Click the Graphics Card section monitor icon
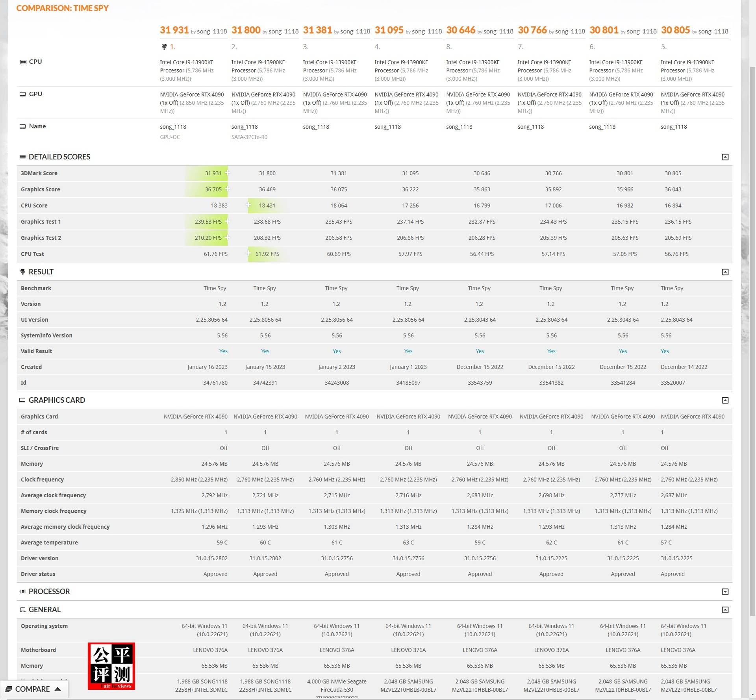This screenshot has height=700, width=756. pyautogui.click(x=22, y=400)
